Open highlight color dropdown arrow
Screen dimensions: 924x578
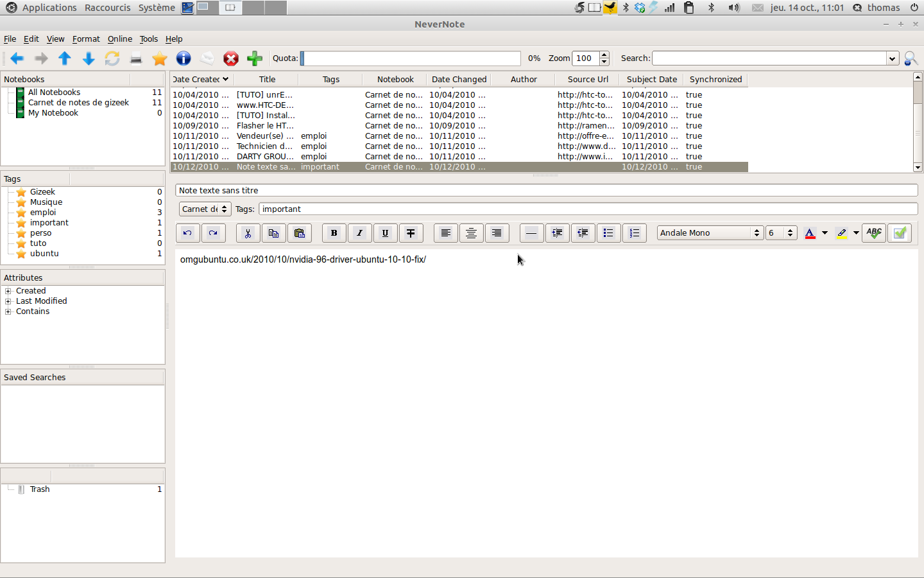pyautogui.click(x=856, y=233)
